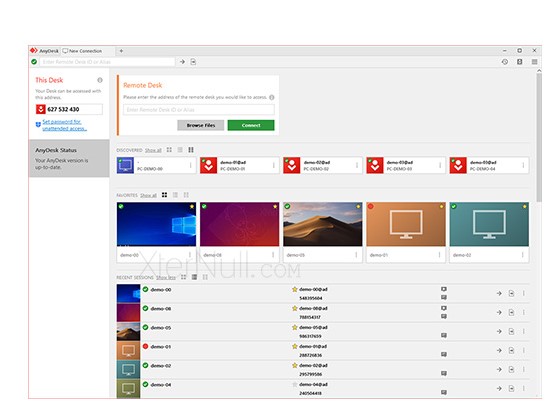Image resolution: width=559 pixels, height=420 pixels.
Task: Click the Remote Desk ID input field
Action: tap(199, 110)
